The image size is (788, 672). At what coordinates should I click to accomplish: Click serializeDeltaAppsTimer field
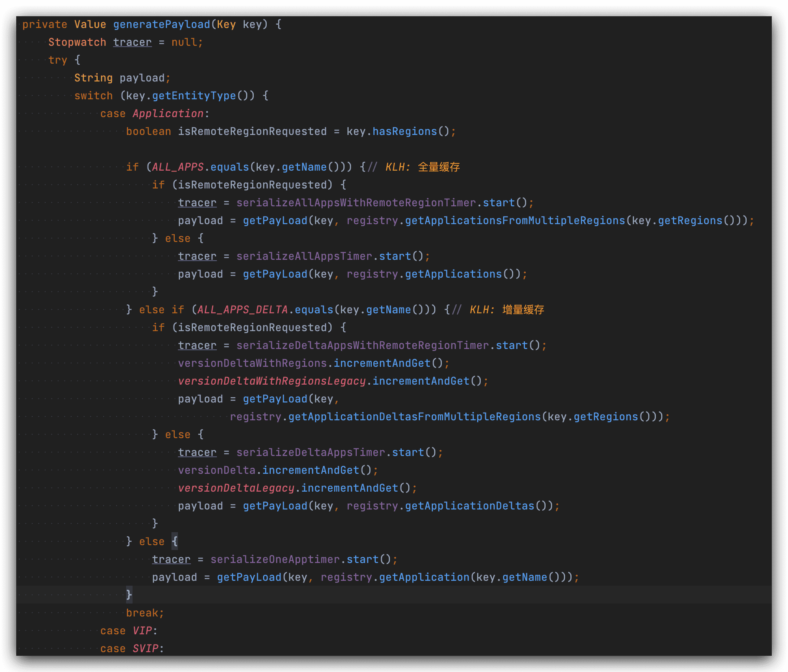point(311,453)
